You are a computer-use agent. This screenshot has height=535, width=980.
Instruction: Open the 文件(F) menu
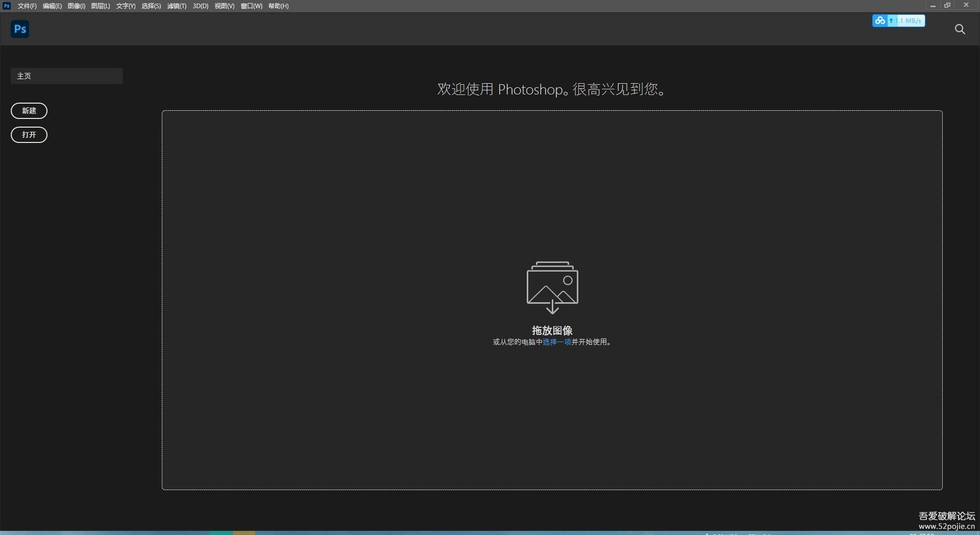pos(27,6)
